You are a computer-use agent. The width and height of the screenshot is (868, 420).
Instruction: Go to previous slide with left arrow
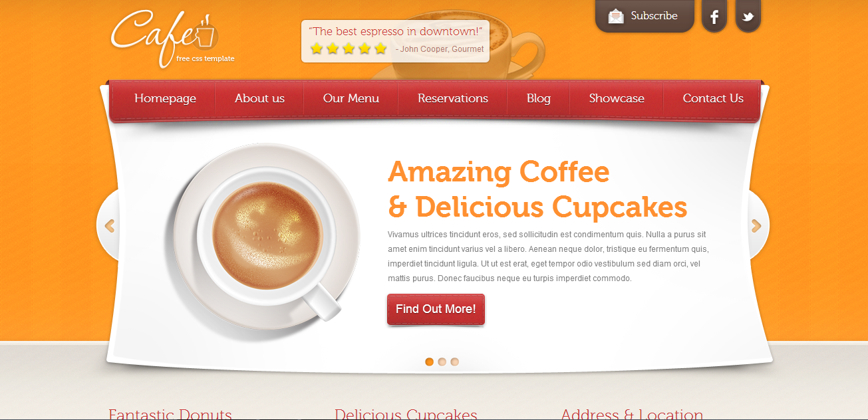point(110,226)
